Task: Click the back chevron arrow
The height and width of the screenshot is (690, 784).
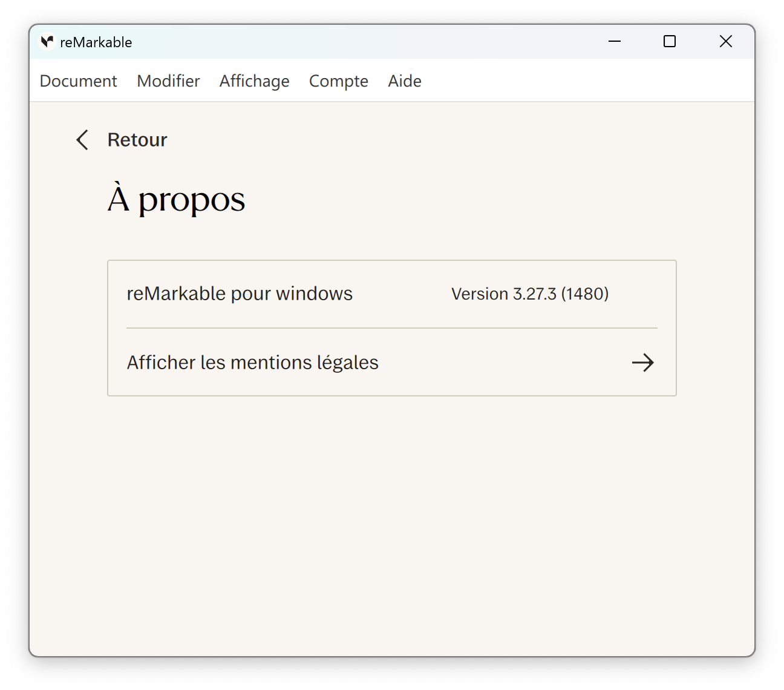Action: click(82, 140)
